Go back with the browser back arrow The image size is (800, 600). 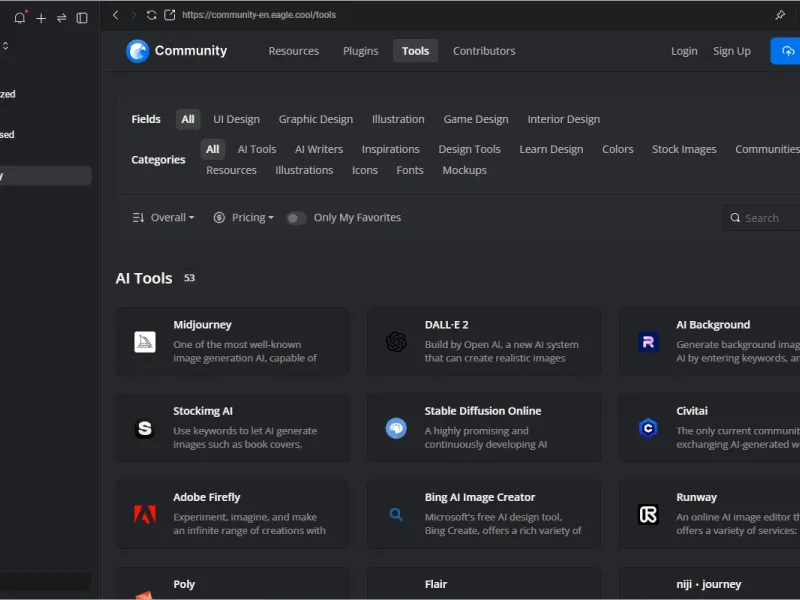click(116, 15)
